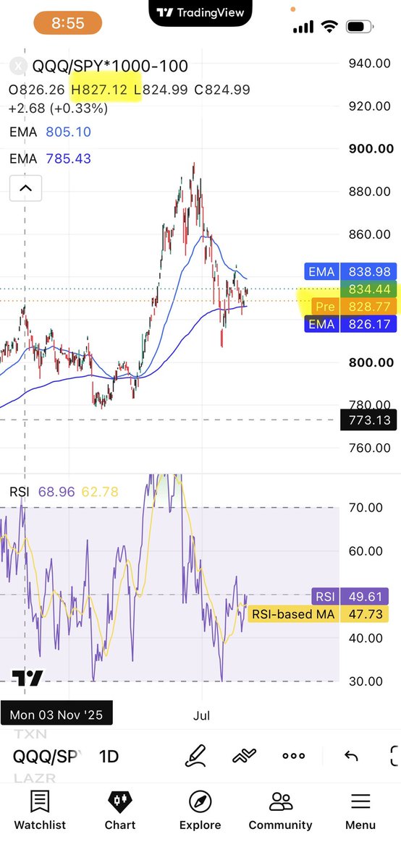
Task: Select the RSI 68.96 legend label
Action: coord(41,493)
